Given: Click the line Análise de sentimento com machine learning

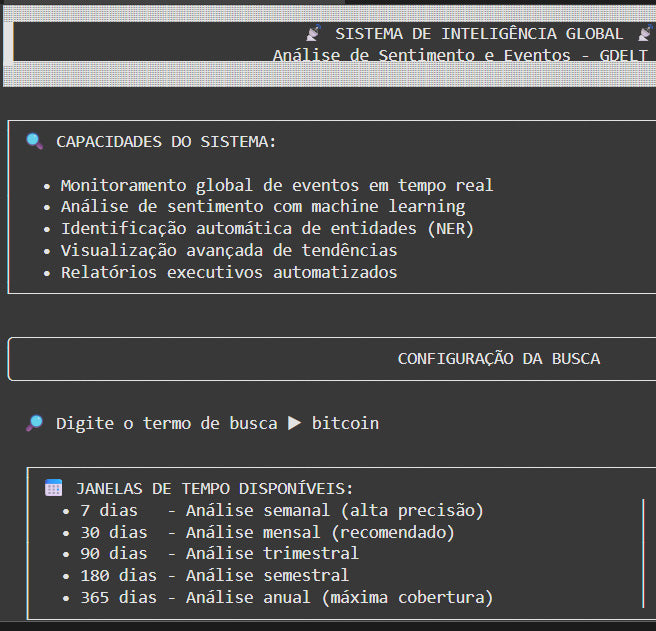Looking at the screenshot, I should click(x=263, y=206).
